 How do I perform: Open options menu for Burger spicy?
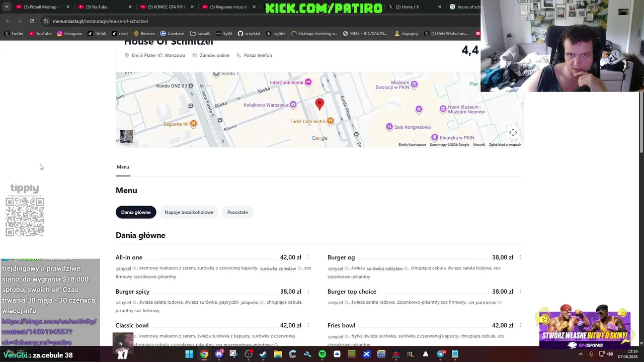[x=308, y=292]
